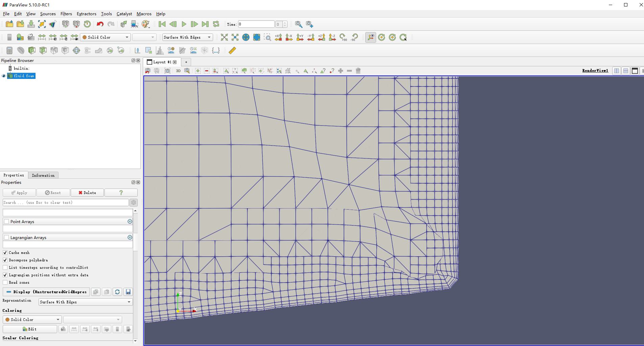Hide fluid.foam using eye icon
Viewport: 644px width, 346px height.
point(4,76)
